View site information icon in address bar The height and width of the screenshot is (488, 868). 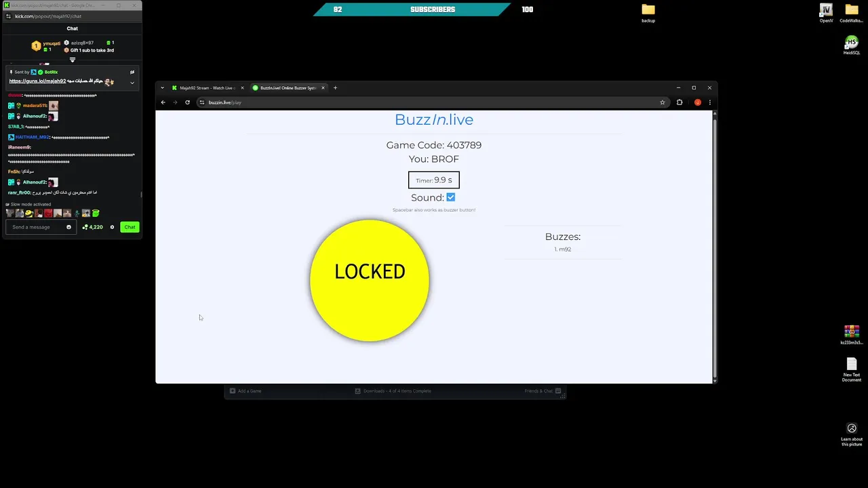202,102
